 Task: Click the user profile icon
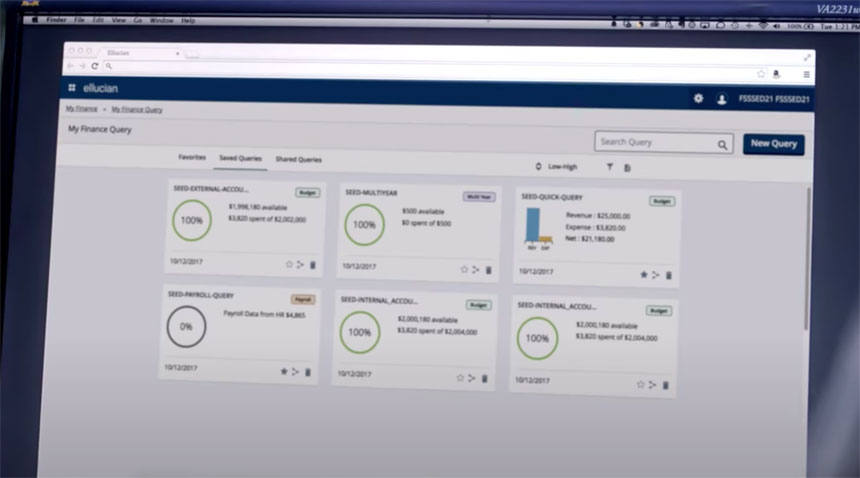pos(721,99)
